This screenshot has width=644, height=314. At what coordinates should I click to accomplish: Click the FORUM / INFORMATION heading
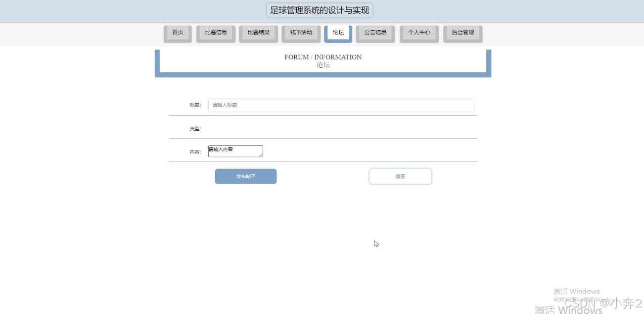pyautogui.click(x=323, y=57)
